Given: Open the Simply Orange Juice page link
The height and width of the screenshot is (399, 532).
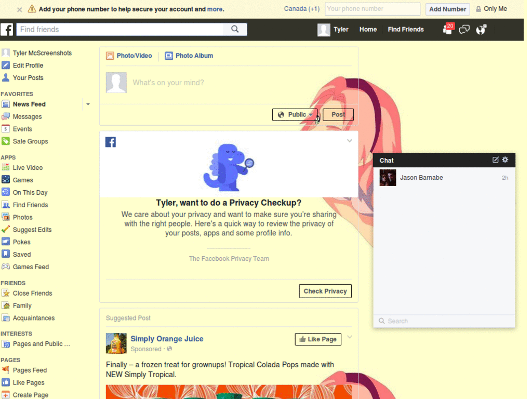Looking at the screenshot, I should click(x=167, y=339).
